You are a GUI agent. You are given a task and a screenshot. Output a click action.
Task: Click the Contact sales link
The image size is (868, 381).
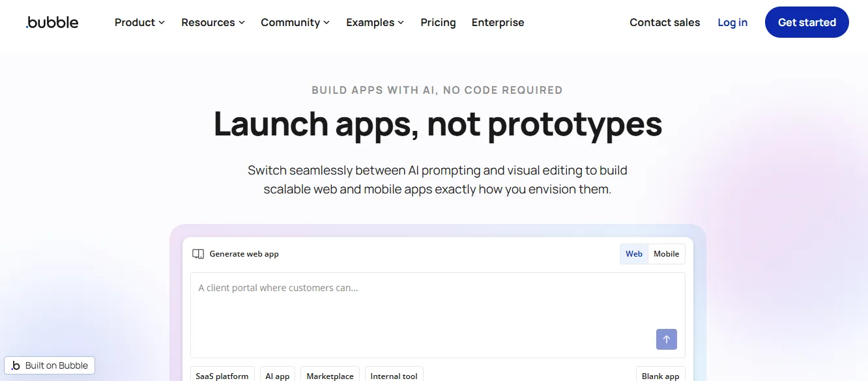tap(665, 23)
